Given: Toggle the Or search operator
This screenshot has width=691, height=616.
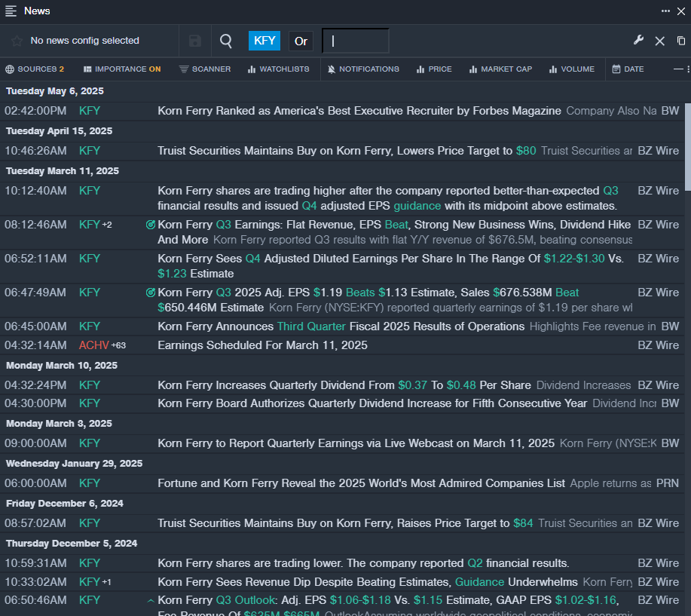Looking at the screenshot, I should 301,41.
